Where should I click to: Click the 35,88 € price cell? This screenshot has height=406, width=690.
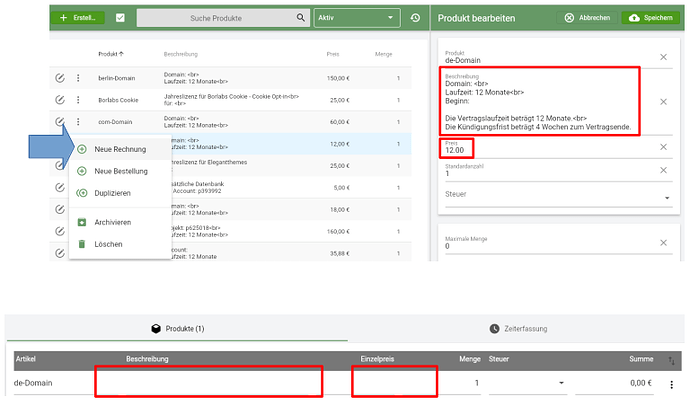pos(339,253)
